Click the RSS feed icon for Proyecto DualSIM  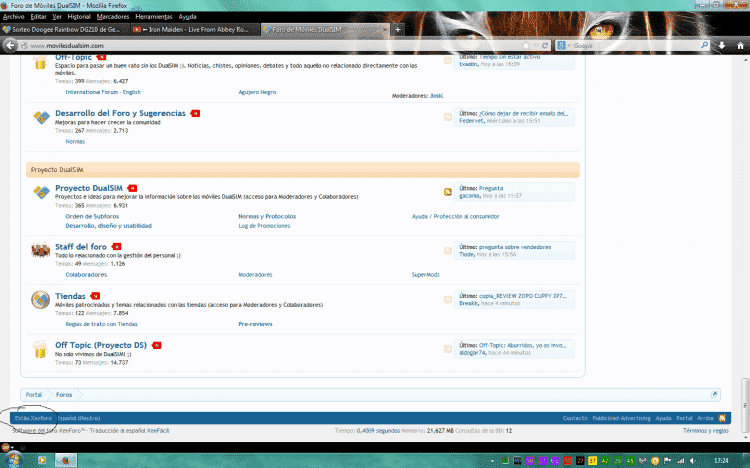coord(448,192)
